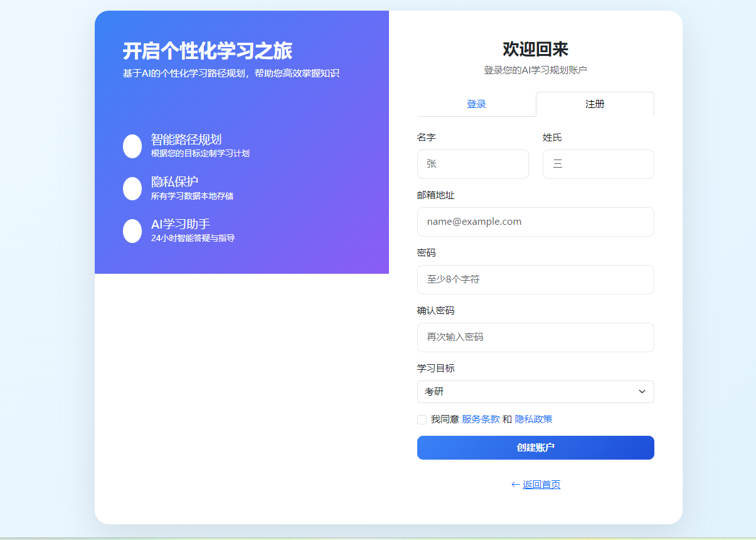Switch to the 登录 tab
Viewport: 756px width, 540px height.
coord(476,104)
